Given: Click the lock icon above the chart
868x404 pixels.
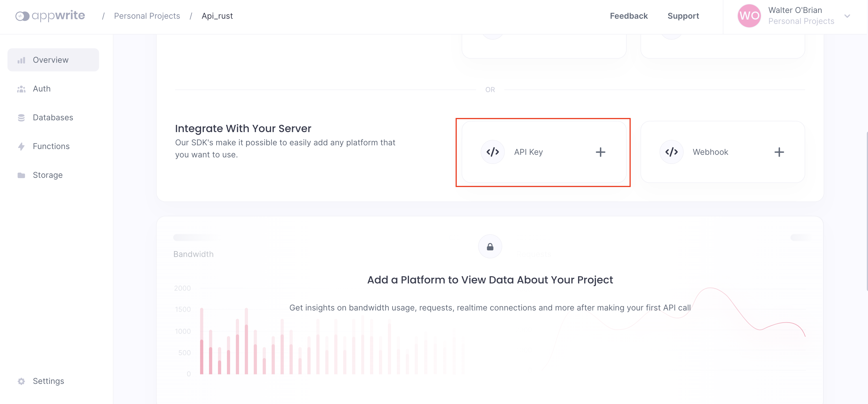Looking at the screenshot, I should pos(490,247).
